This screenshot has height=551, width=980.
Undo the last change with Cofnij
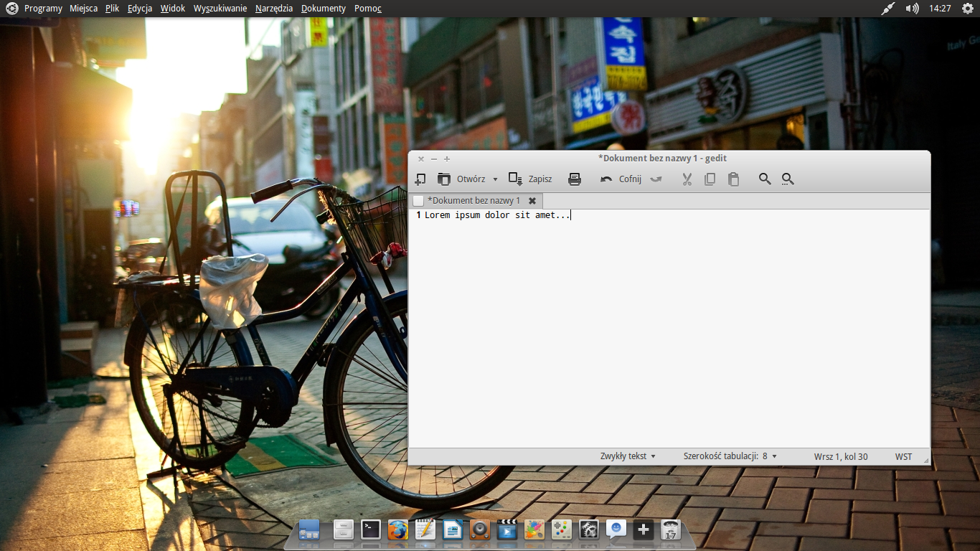click(x=621, y=179)
